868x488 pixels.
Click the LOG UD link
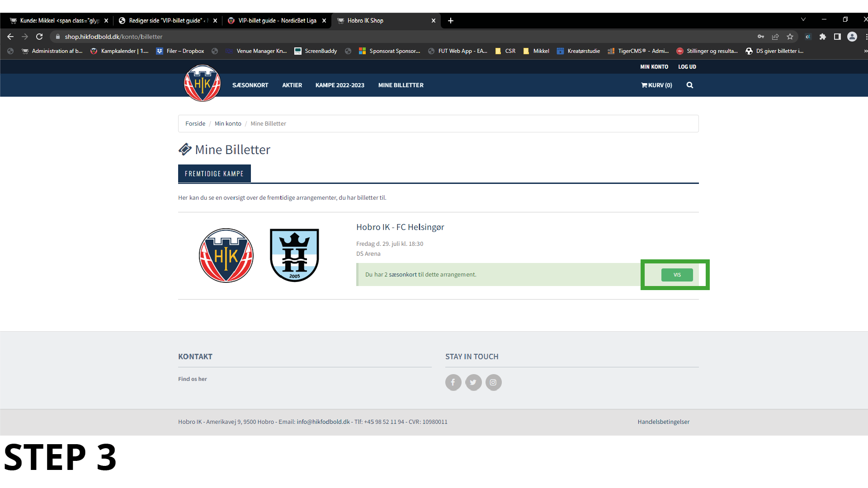point(687,66)
